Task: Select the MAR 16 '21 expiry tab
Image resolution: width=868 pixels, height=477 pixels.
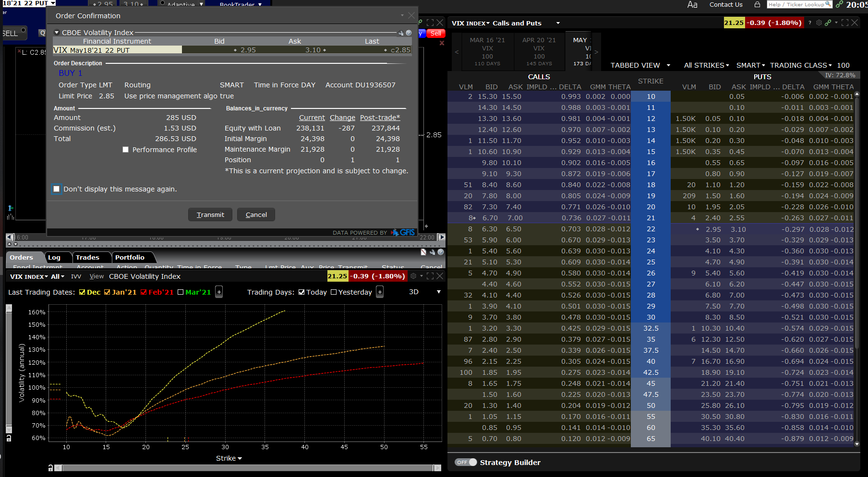Action: point(487,51)
